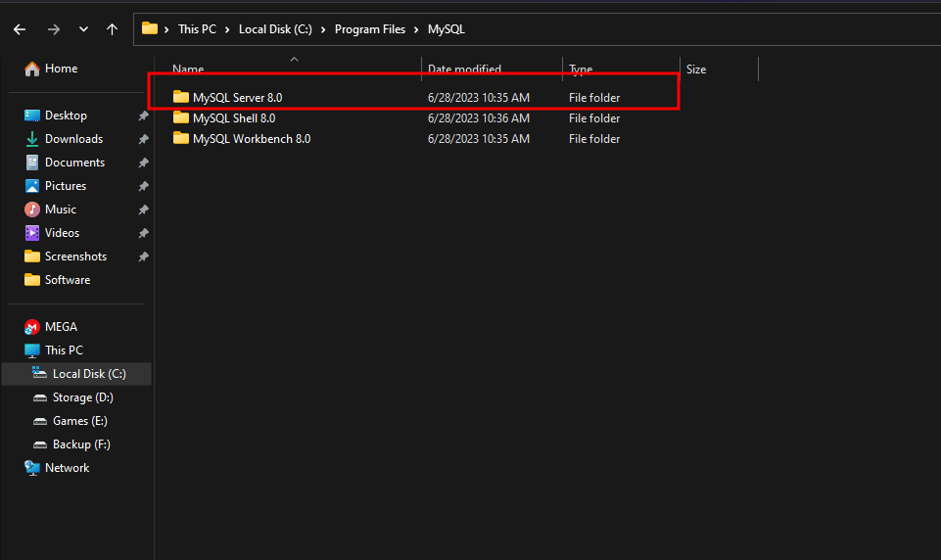Go forward with the right arrow button

(54, 29)
